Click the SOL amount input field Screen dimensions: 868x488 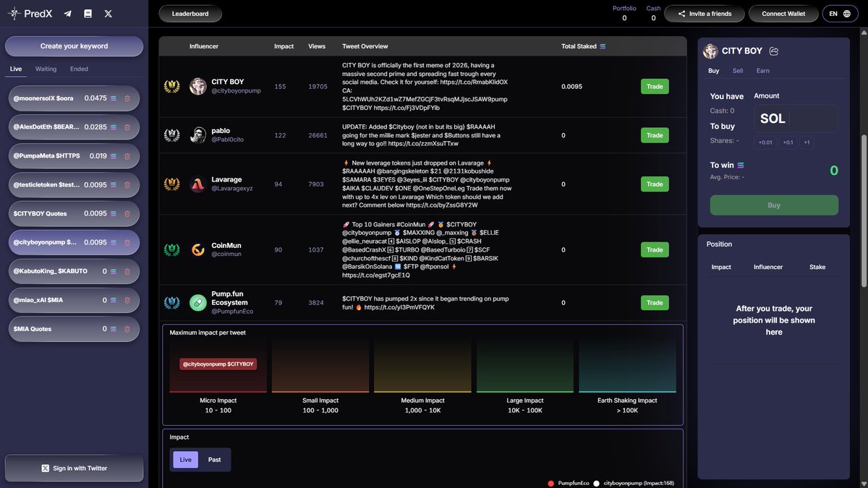click(x=796, y=119)
